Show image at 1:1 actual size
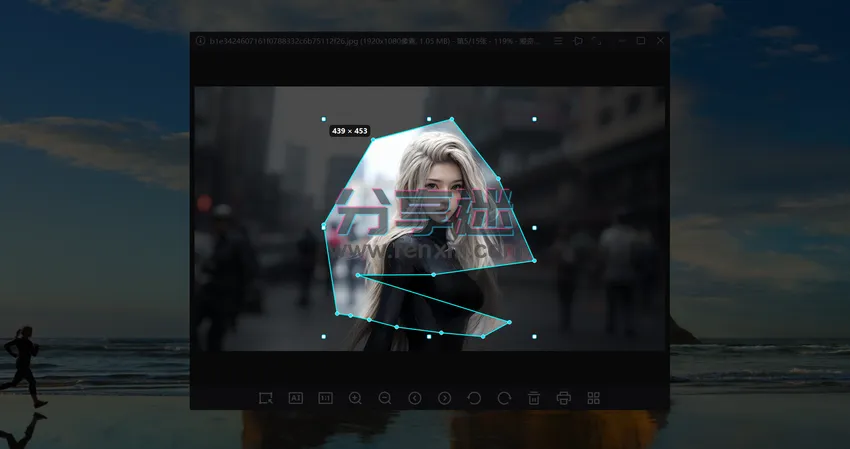Image resolution: width=850 pixels, height=449 pixels. pos(325,399)
